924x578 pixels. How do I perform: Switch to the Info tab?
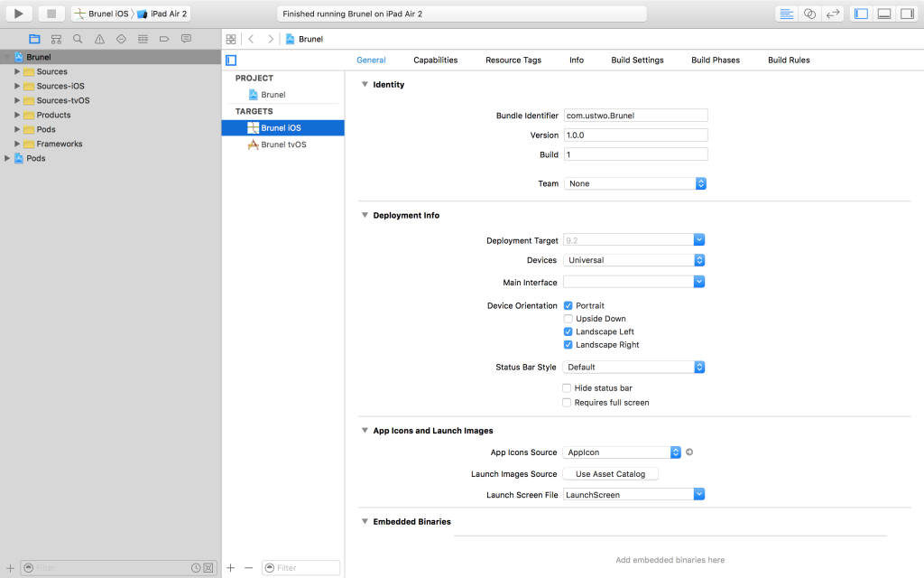point(577,61)
